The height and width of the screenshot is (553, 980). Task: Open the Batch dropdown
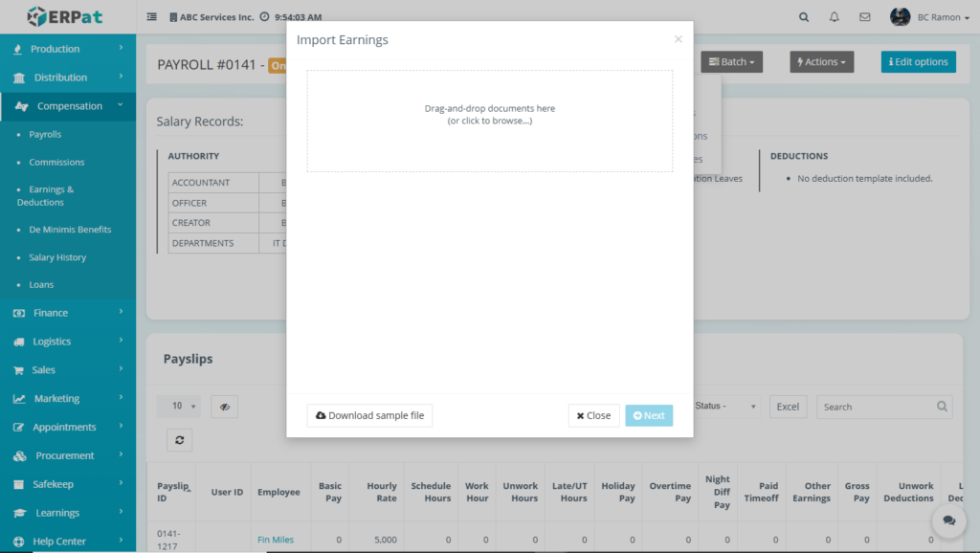(731, 62)
